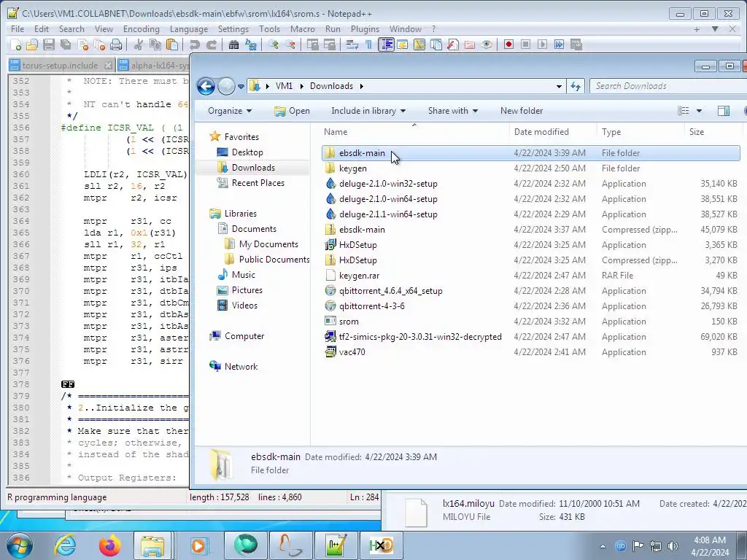Image resolution: width=747 pixels, height=560 pixels.
Task: Open the Function List icon in Notepad++
Action: pos(452,44)
